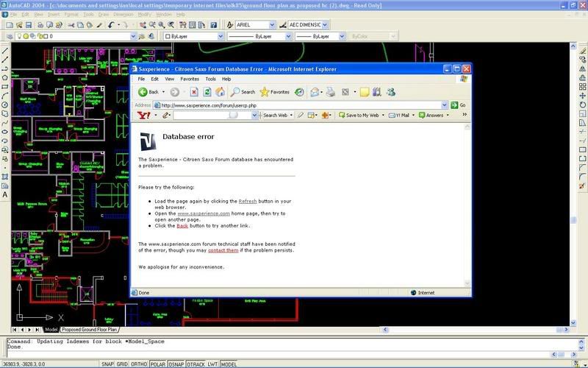
Task: Switch to the Model tab
Action: 51,330
